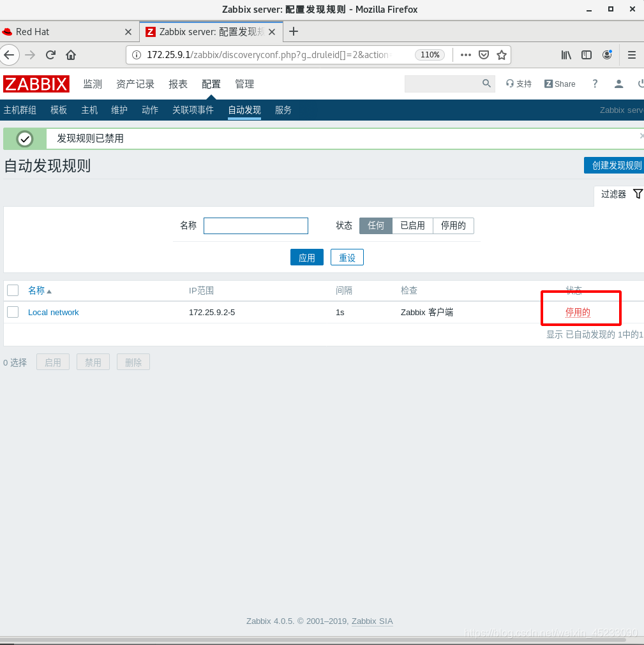Click the 应用 filter button
Image resolution: width=644 pixels, height=645 pixels.
[306, 258]
